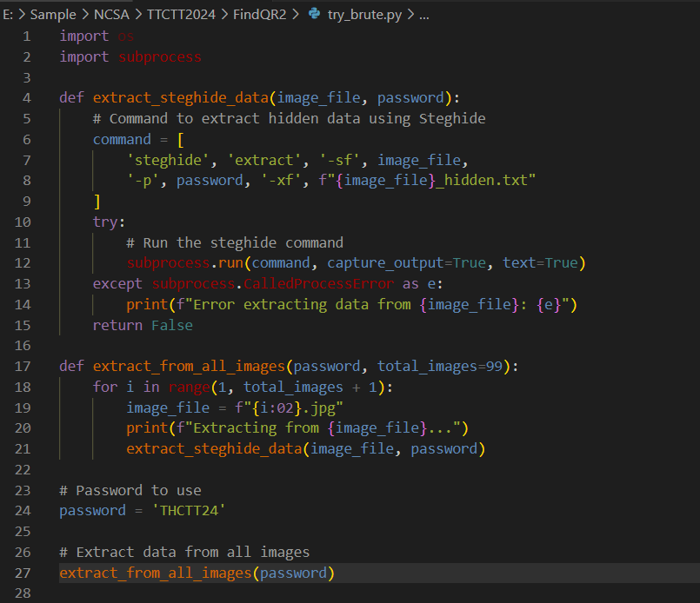
Task: Click the 'THCTT24' password string
Action: point(190,511)
